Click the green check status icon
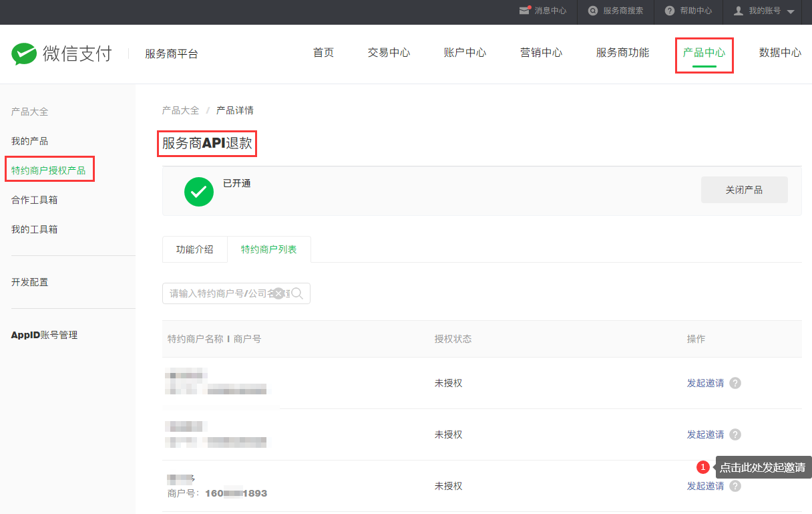This screenshot has width=812, height=514. (x=199, y=192)
